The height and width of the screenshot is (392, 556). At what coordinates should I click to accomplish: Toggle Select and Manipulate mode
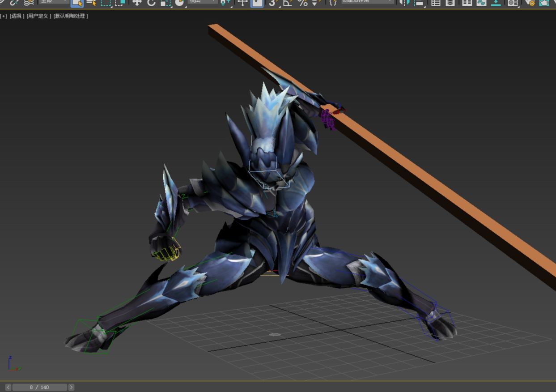[242, 3]
